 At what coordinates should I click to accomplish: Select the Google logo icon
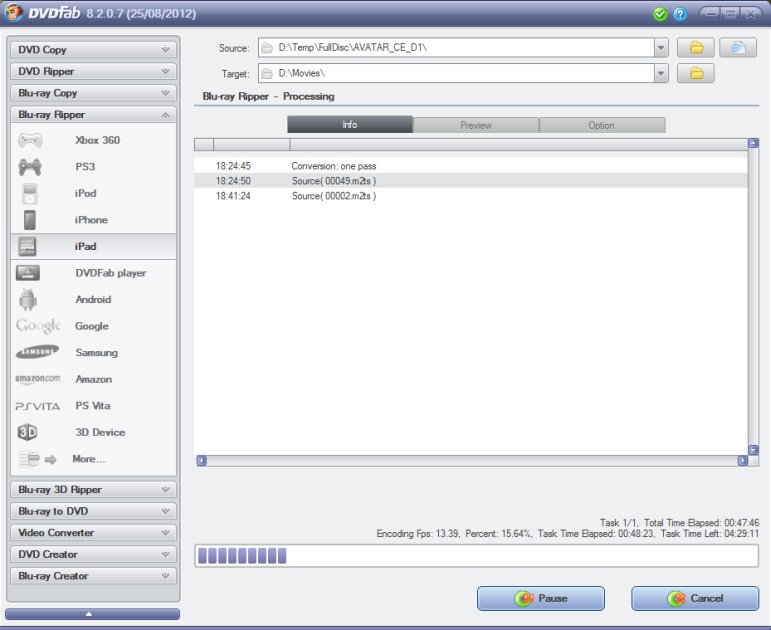[38, 326]
